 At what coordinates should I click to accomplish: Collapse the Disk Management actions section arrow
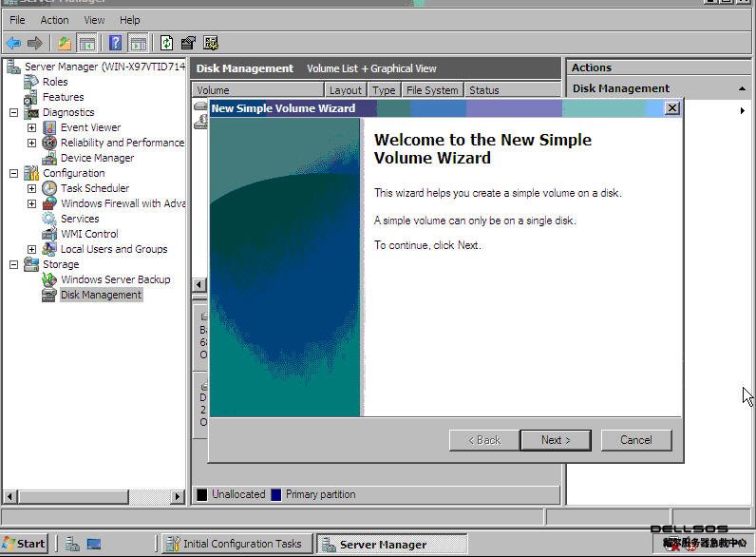tap(742, 88)
